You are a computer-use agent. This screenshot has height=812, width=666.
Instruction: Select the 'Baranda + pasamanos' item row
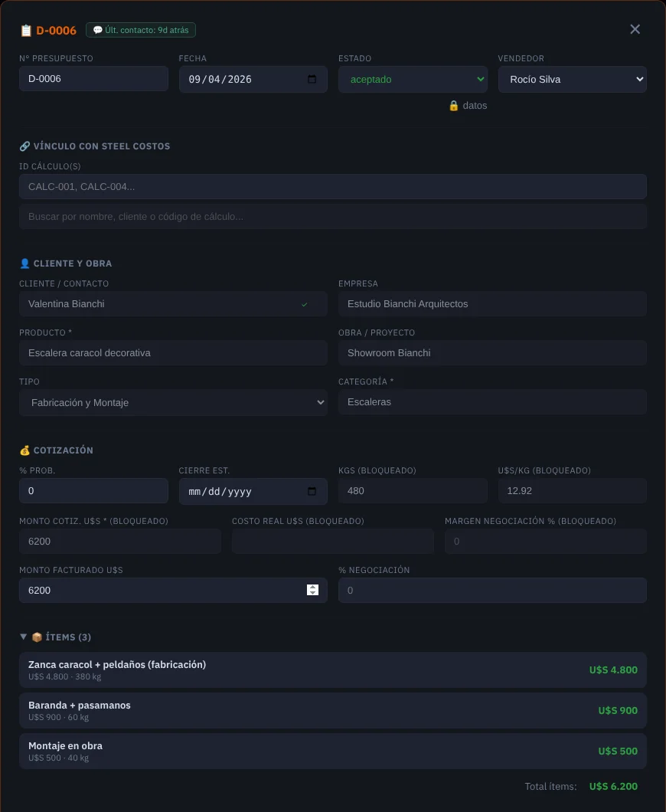[x=333, y=711]
